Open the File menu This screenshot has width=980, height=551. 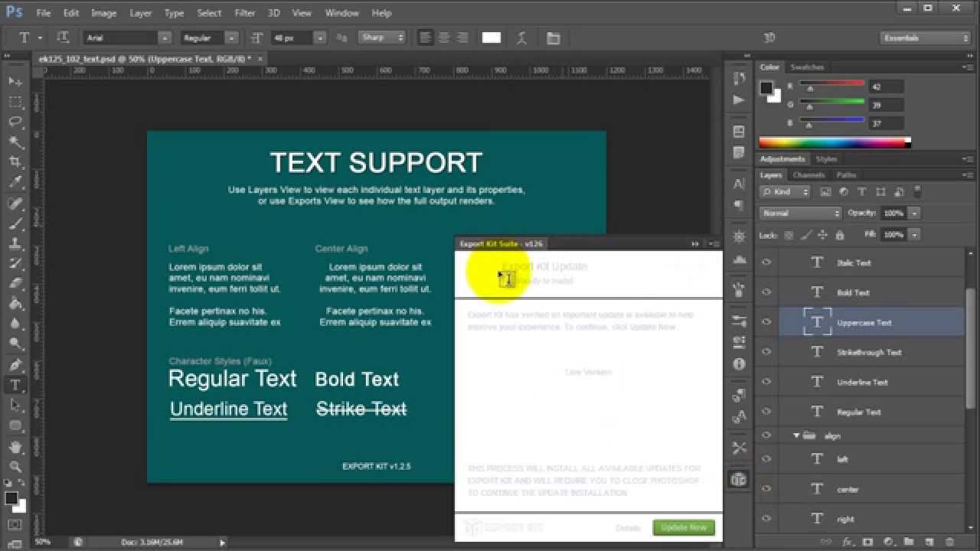point(43,13)
